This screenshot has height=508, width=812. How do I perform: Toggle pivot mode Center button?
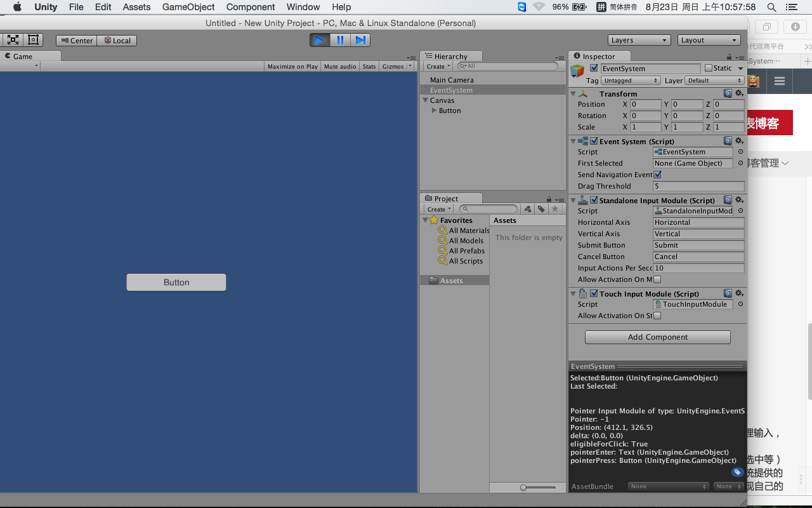76,40
